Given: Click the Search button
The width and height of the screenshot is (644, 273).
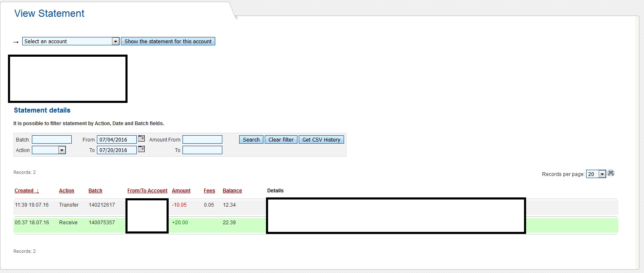Looking at the screenshot, I should [x=251, y=140].
